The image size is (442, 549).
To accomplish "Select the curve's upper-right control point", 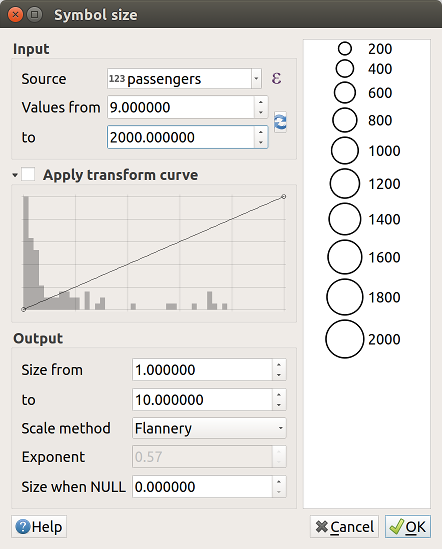I will pyautogui.click(x=284, y=197).
